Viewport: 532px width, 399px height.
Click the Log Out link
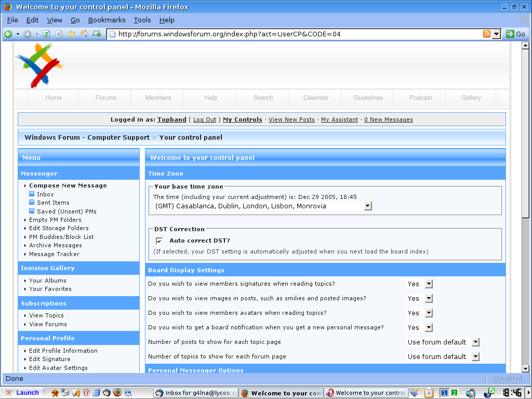coord(205,119)
